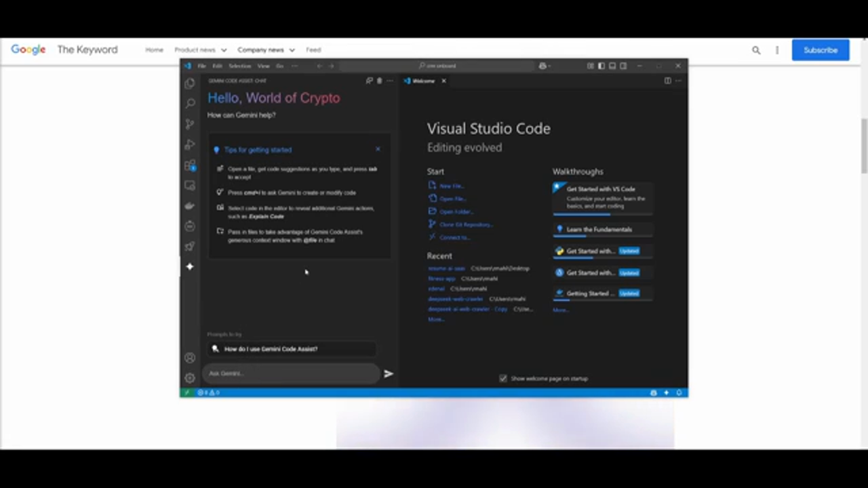The height and width of the screenshot is (488, 868).
Task: Click the Clone Git Repository link
Action: [x=461, y=224]
